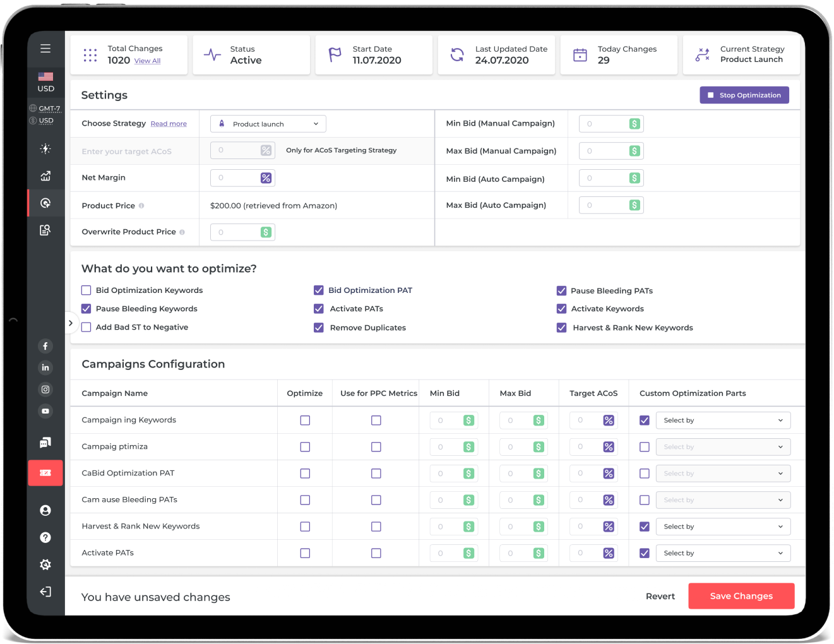Open the help question mark icon
Screen dimensions: 834x644
point(45,537)
